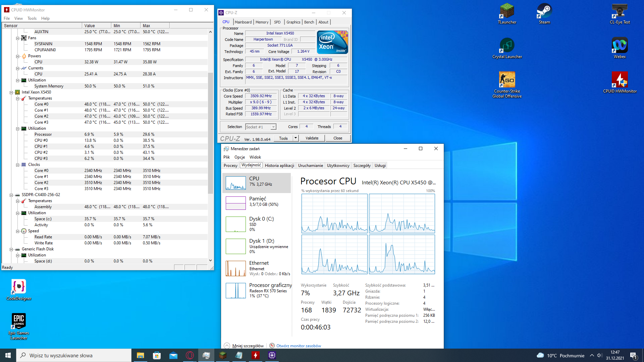The height and width of the screenshot is (362, 644).
Task: Switch to the Mainboard tab in CPU-Z
Action: [x=244, y=22]
